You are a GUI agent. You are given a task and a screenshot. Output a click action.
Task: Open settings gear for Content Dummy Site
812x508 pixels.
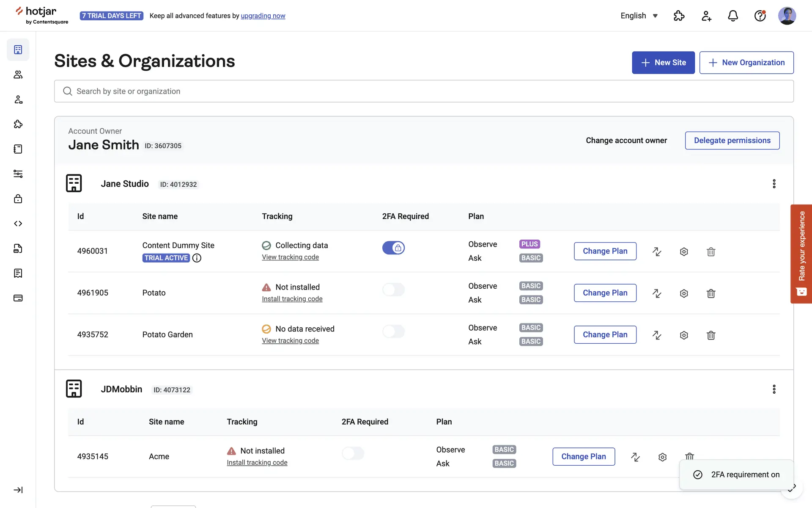(684, 251)
